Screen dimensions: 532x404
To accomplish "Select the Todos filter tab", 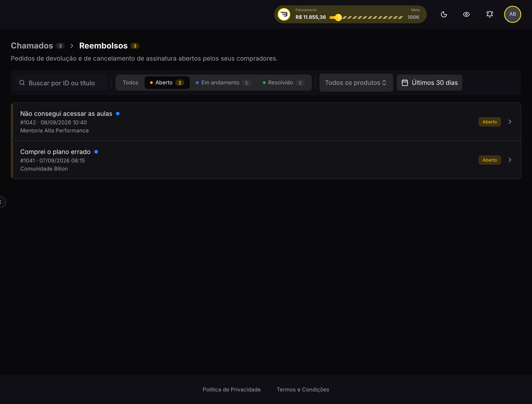I will coord(131,83).
